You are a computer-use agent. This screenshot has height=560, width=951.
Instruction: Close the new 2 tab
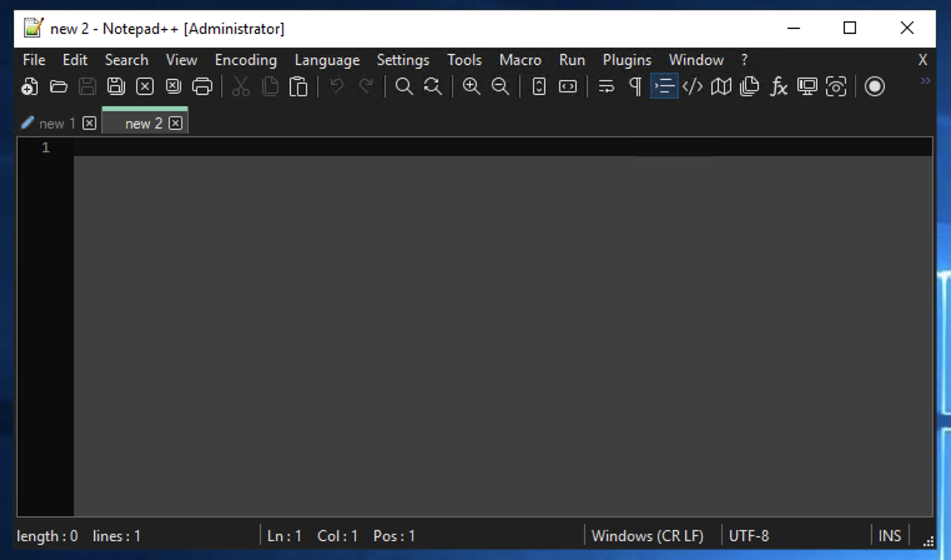pyautogui.click(x=176, y=123)
